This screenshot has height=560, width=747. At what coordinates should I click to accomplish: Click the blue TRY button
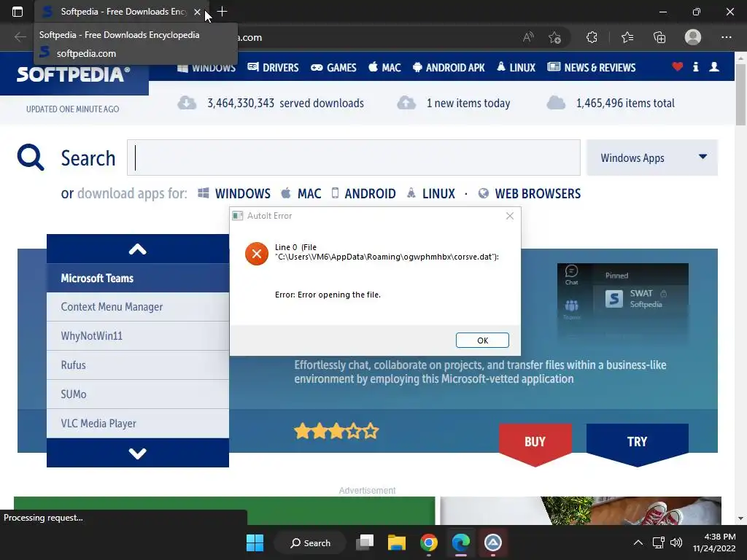coord(637,444)
